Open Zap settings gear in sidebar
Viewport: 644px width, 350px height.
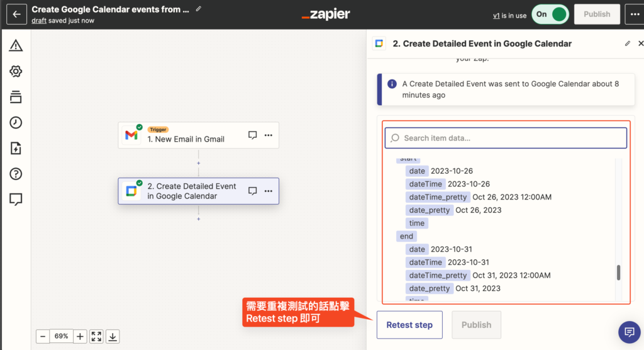pos(16,71)
